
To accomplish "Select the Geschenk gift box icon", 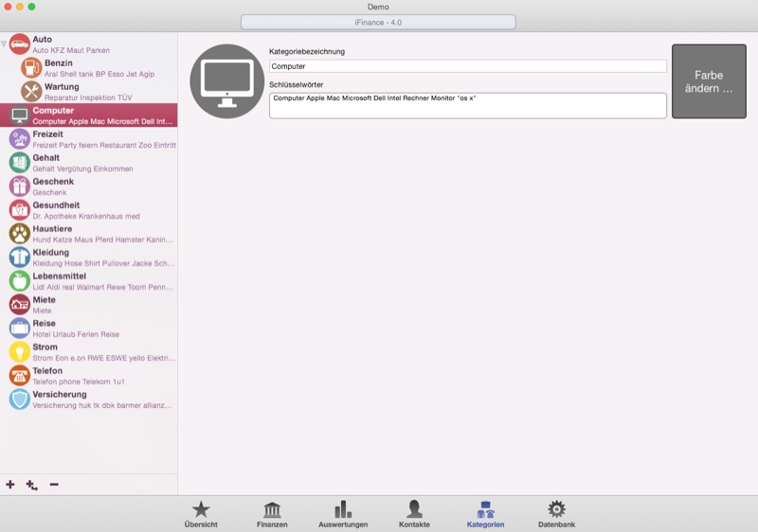I will [19, 186].
